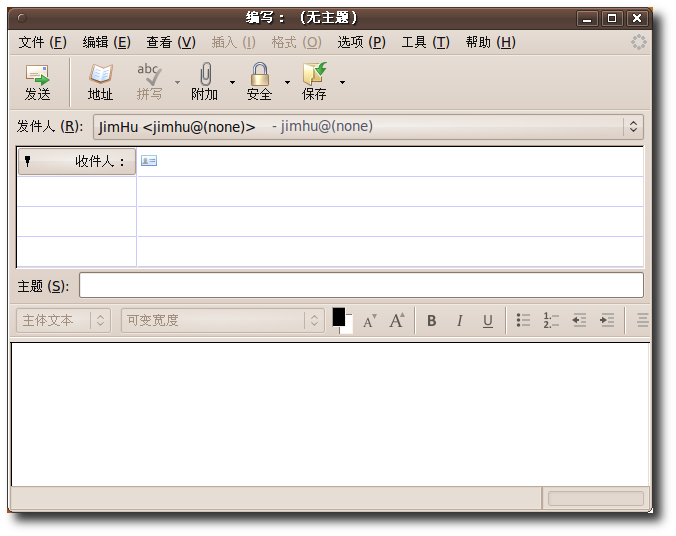Click the text alignment icon

pos(642,320)
